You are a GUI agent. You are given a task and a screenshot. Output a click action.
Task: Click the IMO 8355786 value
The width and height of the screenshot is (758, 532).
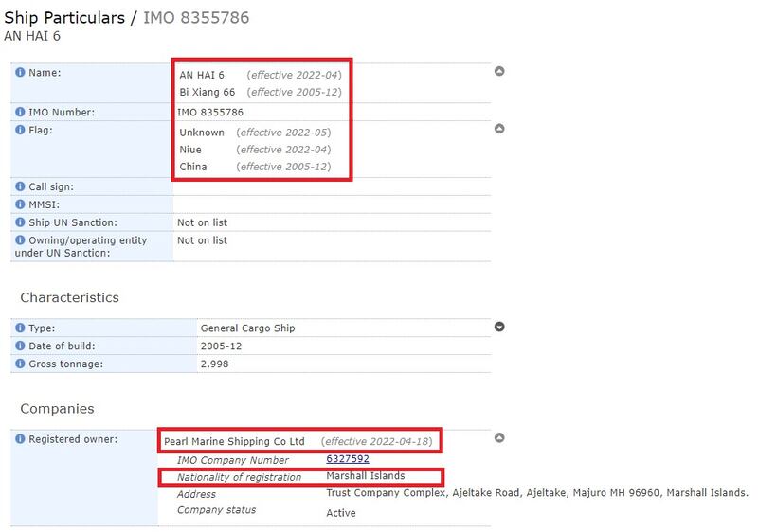(210, 112)
